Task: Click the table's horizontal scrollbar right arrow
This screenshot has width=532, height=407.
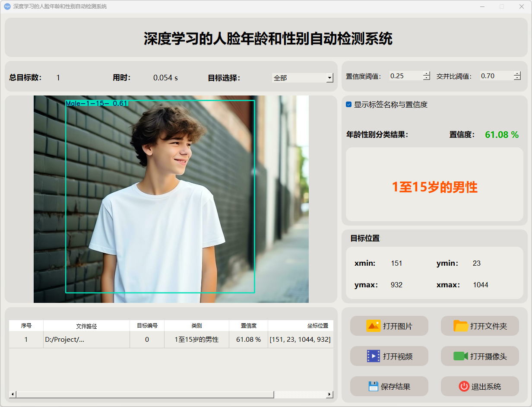Action: click(330, 394)
